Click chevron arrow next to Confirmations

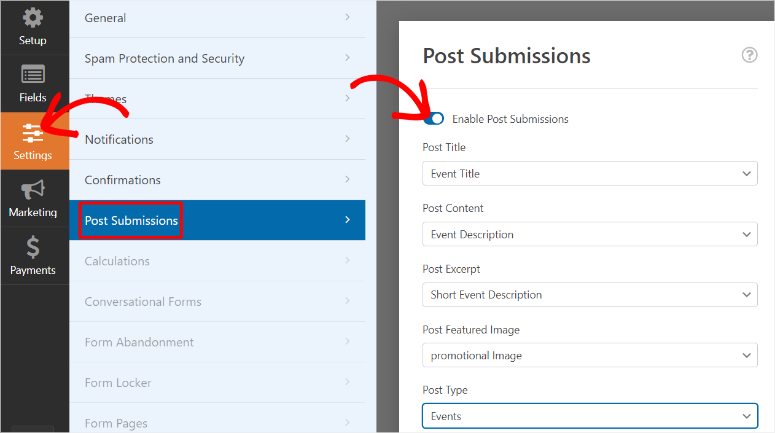(x=347, y=179)
